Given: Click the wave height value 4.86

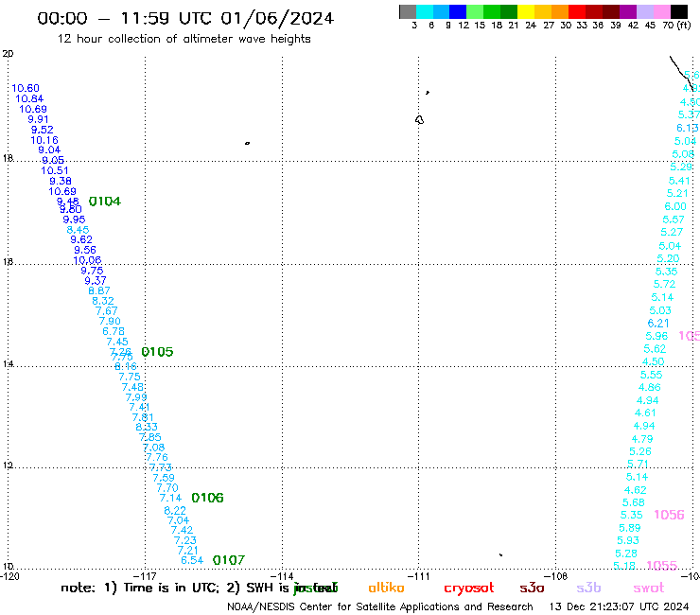Looking at the screenshot, I should point(650,388).
